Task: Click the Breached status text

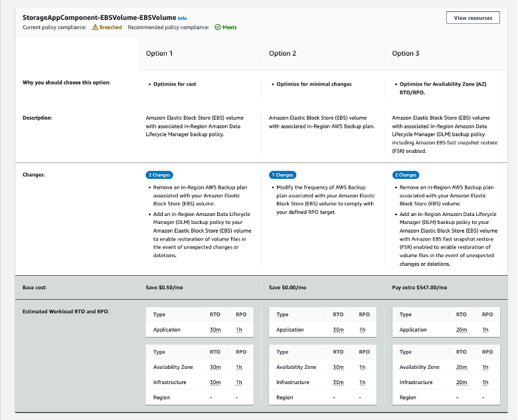Action: [x=110, y=27]
